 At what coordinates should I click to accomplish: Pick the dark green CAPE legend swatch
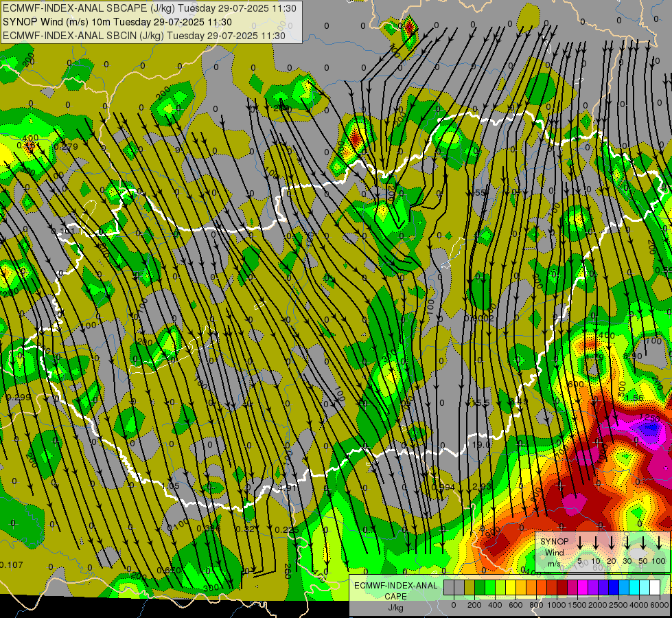(480, 587)
